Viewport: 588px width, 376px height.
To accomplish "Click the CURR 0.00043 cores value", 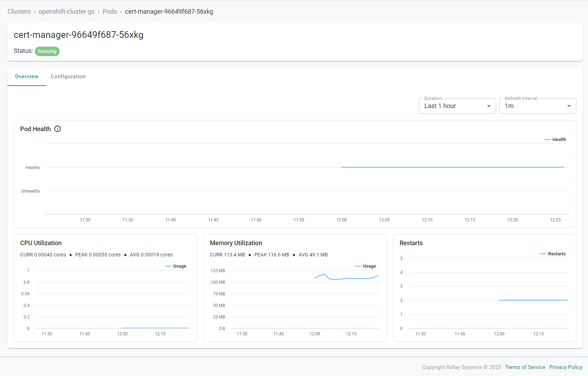I will click(x=43, y=255).
